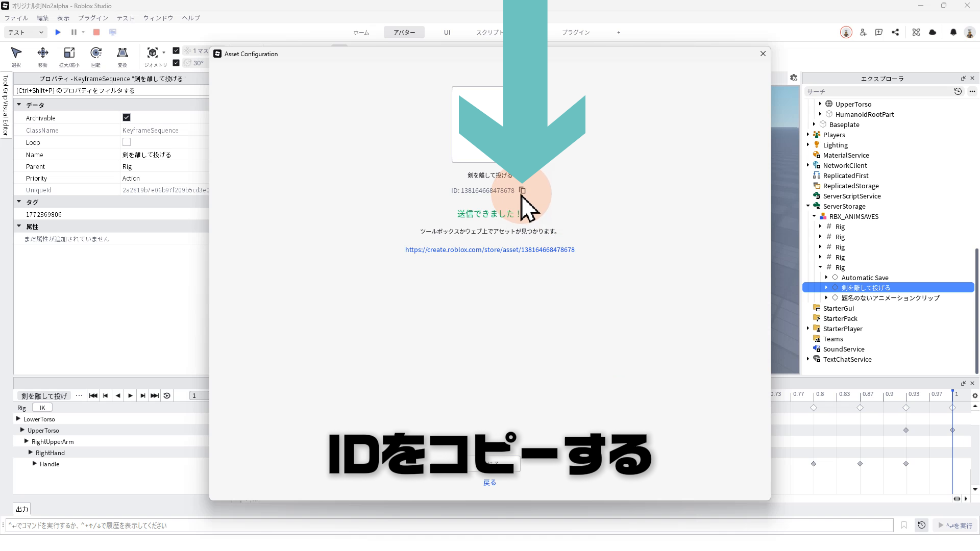980x551 pixels.
Task: Open the プラグイン menu in the menu bar
Action: 93,18
